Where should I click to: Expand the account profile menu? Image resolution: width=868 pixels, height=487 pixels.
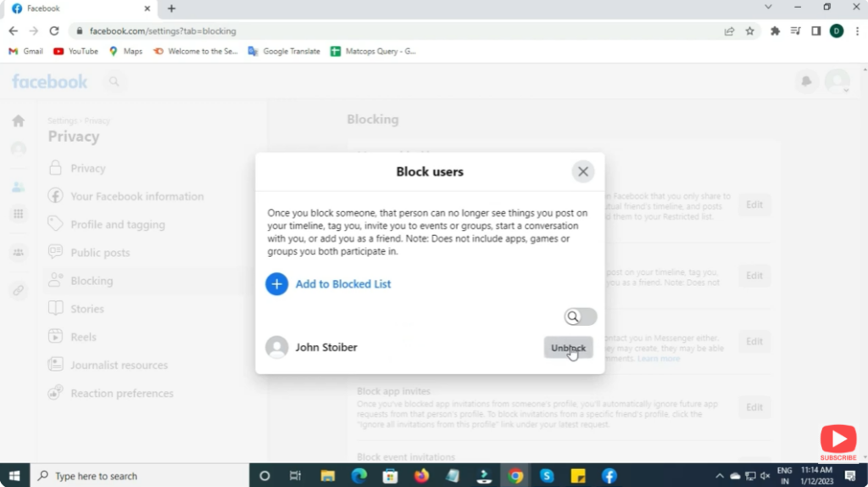[837, 81]
